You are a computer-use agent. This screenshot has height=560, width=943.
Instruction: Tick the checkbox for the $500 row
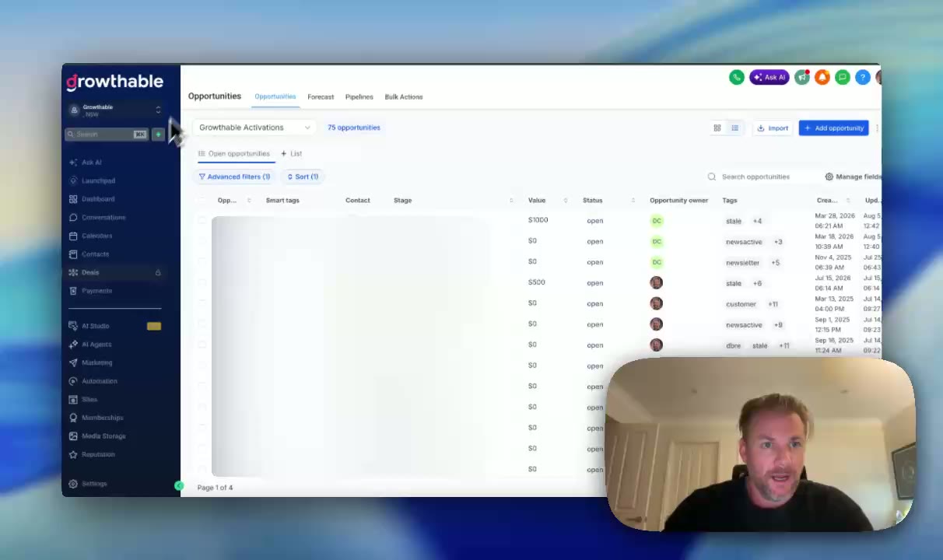[x=202, y=282]
